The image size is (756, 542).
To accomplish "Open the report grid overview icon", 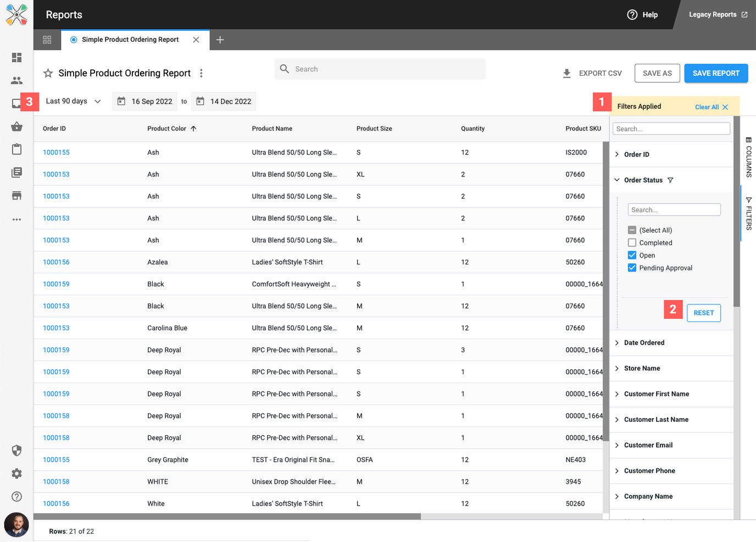I will coord(47,40).
